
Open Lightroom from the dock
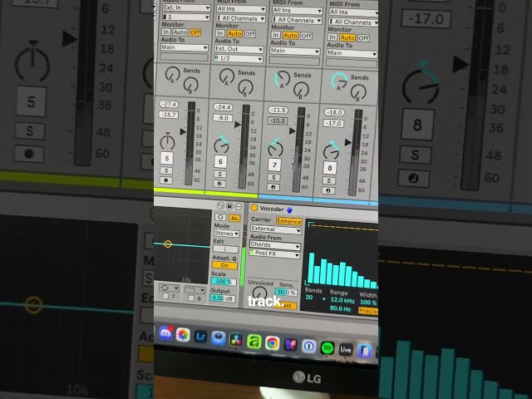coord(201,337)
